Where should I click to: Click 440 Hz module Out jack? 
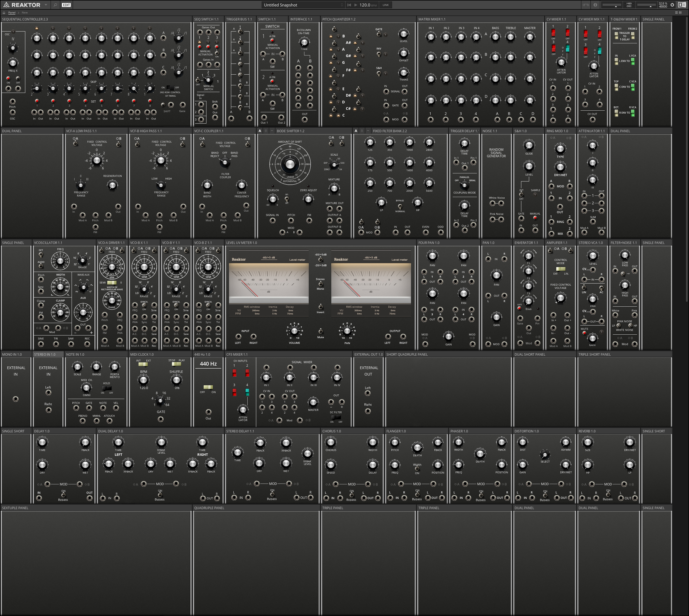click(209, 412)
